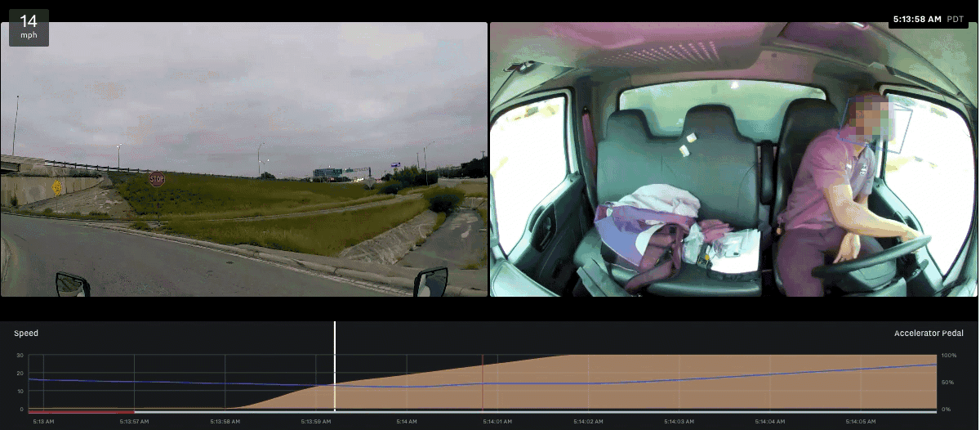Viewport: 980px width, 430px height.
Task: Click the PDT timezone label
Action: tap(955, 18)
